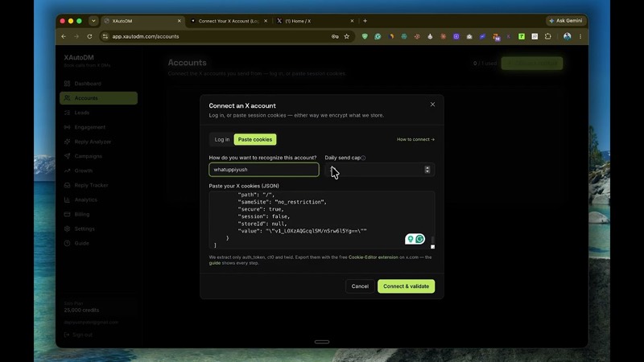Click the Grammarly extension icon in toolbar

tap(378, 36)
